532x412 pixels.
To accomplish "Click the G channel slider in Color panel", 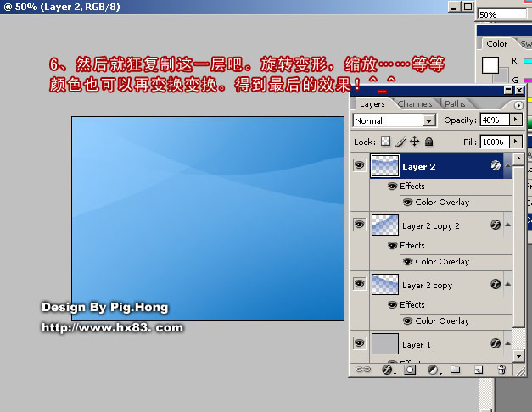I will tap(528, 81).
